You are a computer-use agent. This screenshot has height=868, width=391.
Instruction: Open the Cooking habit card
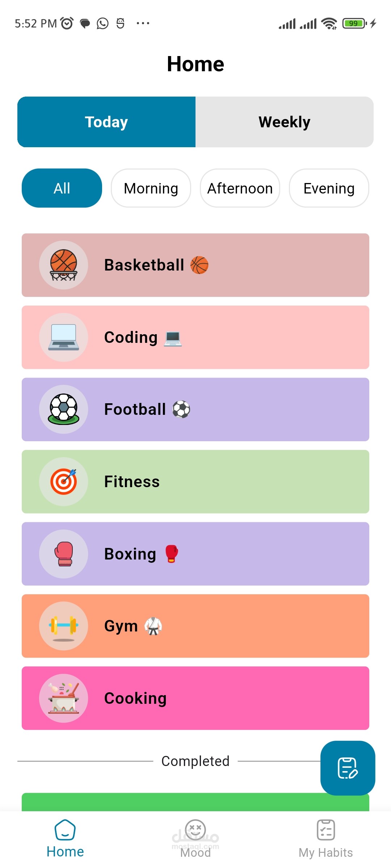pyautogui.click(x=217, y=698)
